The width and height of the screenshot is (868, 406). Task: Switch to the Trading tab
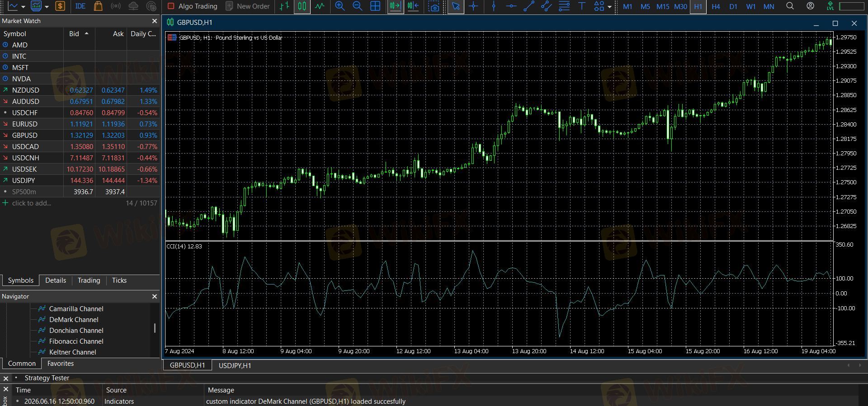point(89,280)
